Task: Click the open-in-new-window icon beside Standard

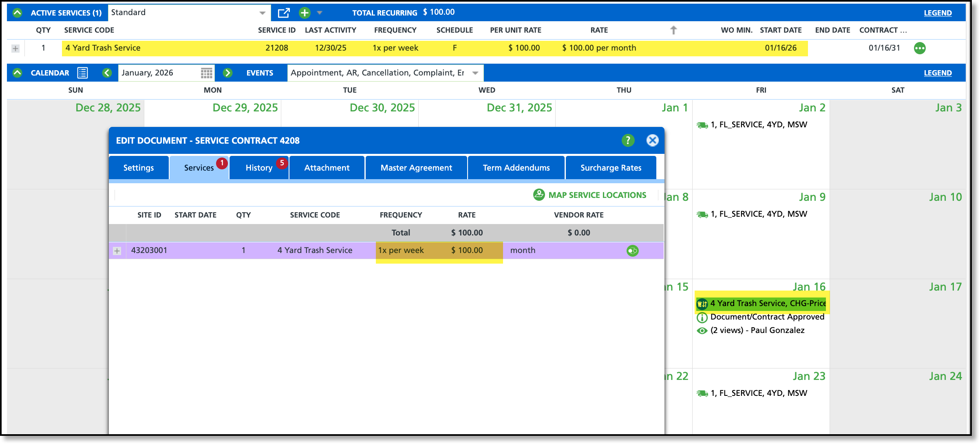Action: (x=283, y=13)
